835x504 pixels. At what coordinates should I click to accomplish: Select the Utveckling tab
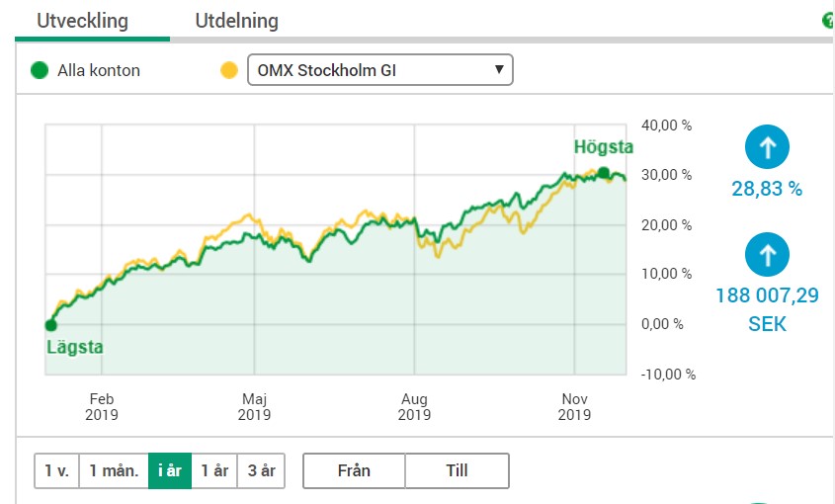[83, 21]
